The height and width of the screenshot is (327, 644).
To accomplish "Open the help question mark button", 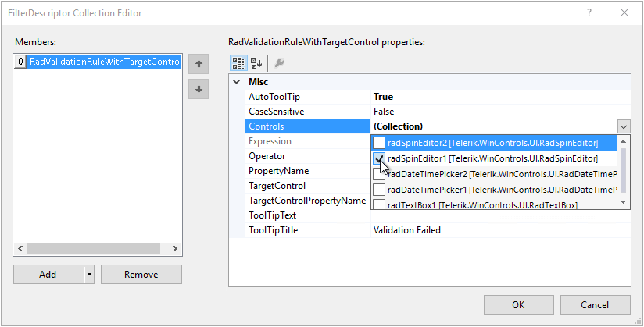I will (589, 12).
